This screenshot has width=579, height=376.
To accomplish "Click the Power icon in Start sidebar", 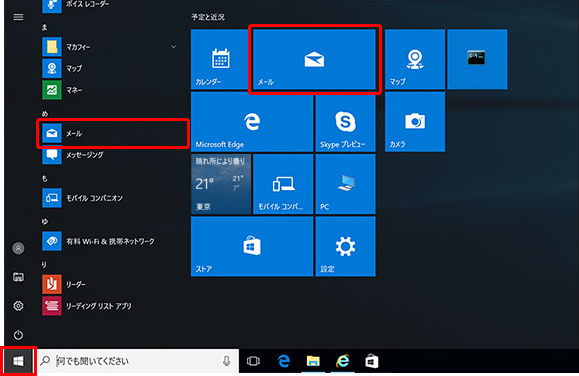I will [18, 335].
